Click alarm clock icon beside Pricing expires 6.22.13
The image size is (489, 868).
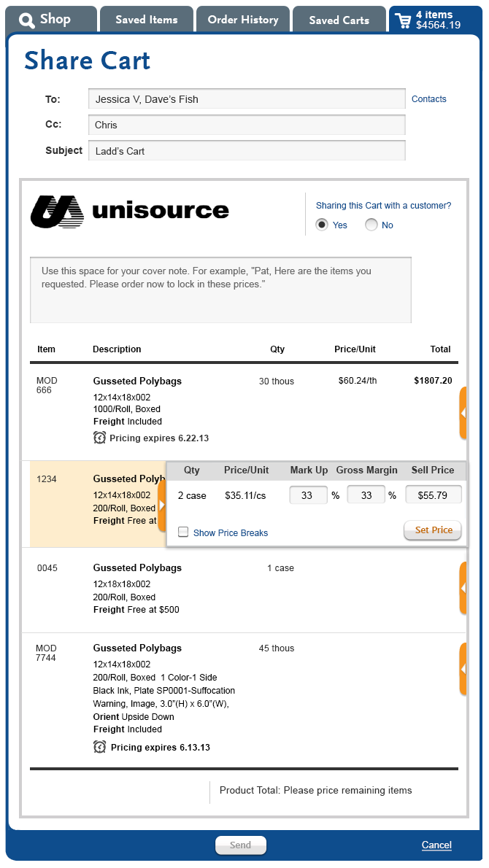[99, 438]
